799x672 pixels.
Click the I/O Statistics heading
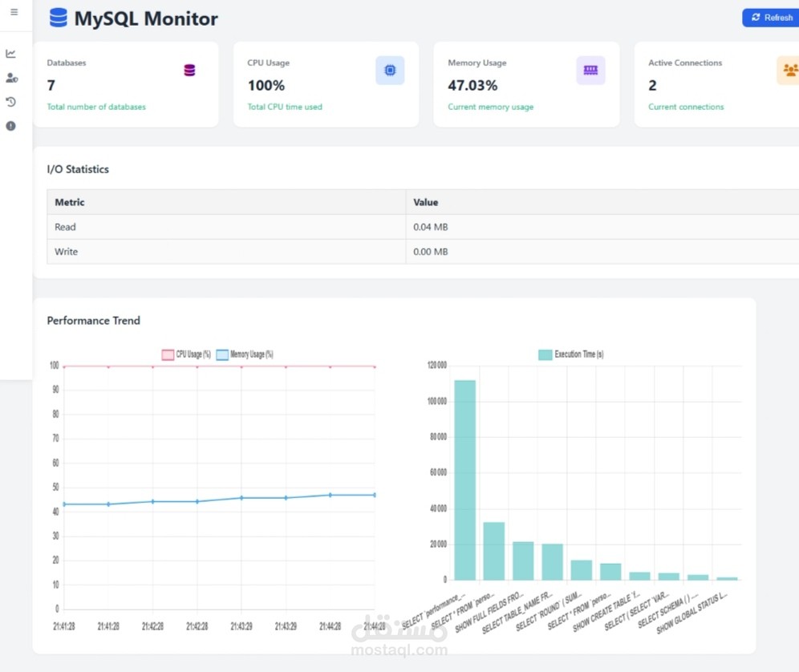point(78,169)
